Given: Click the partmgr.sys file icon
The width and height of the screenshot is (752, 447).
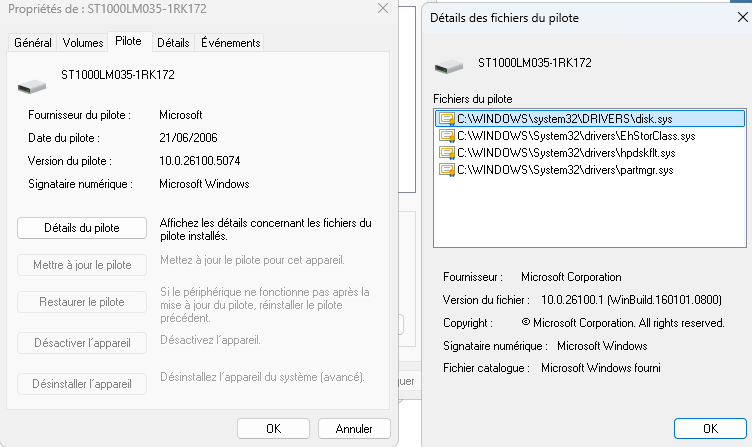Looking at the screenshot, I should click(446, 170).
